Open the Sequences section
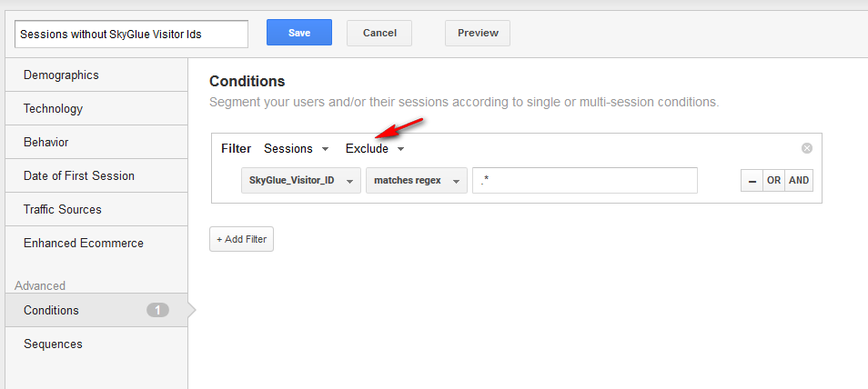 point(53,344)
